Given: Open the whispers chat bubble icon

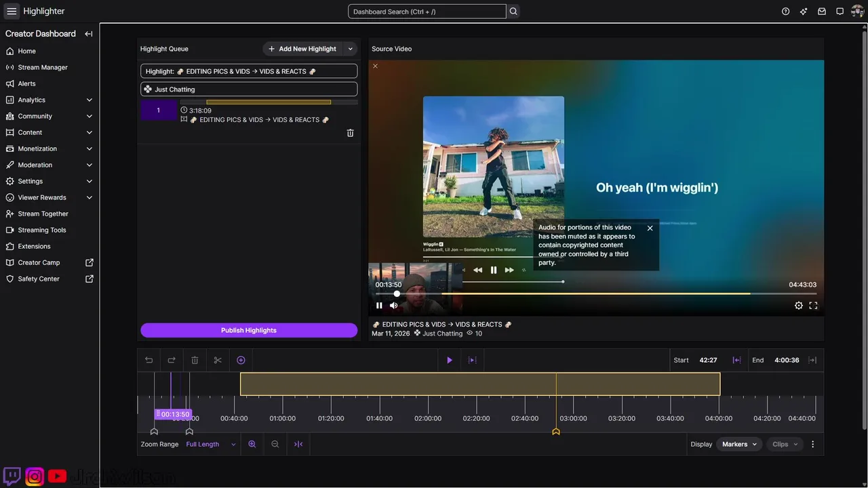Looking at the screenshot, I should tap(840, 12).
